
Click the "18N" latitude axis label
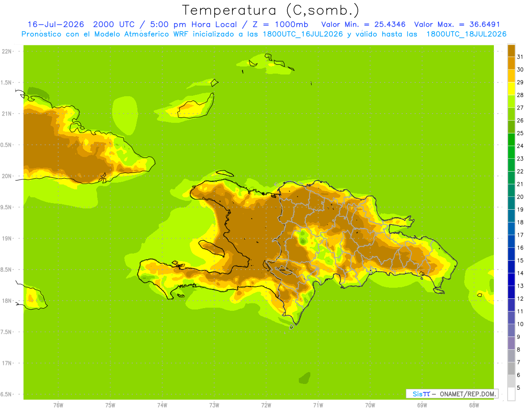coord(7,301)
